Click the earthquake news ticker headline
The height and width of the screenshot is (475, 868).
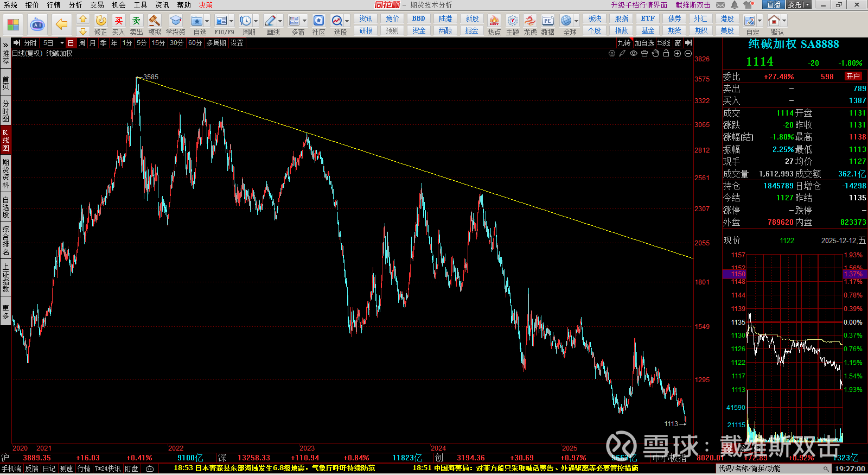tap(274, 468)
